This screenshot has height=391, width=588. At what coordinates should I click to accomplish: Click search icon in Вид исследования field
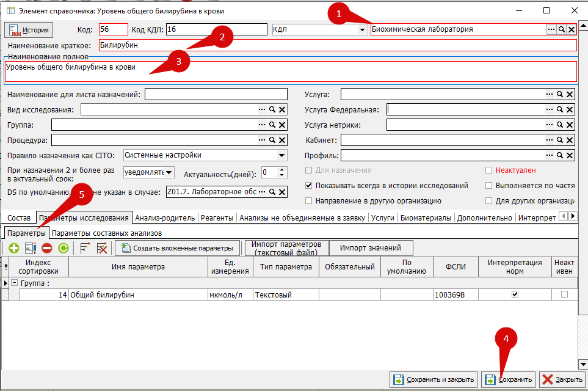(x=272, y=109)
